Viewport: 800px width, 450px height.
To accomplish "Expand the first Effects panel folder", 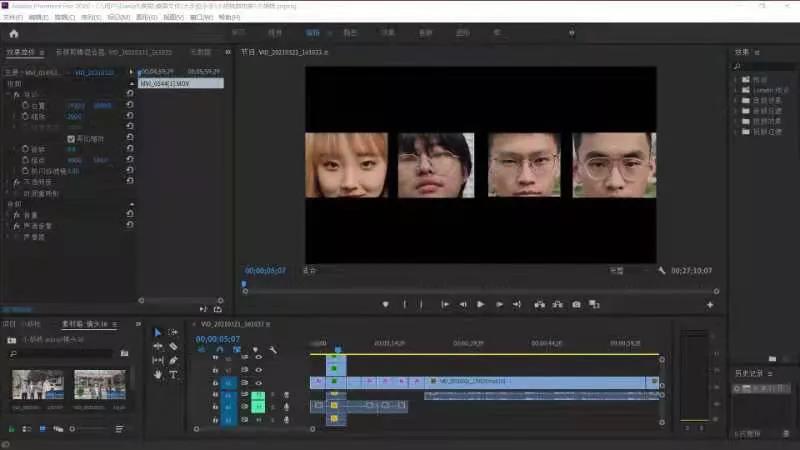I will (x=736, y=79).
